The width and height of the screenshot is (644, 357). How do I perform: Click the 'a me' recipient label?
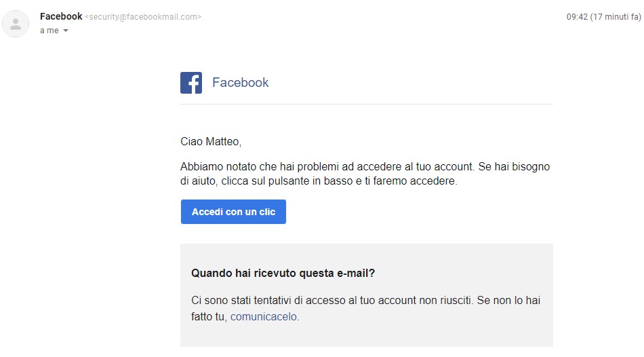(49, 31)
